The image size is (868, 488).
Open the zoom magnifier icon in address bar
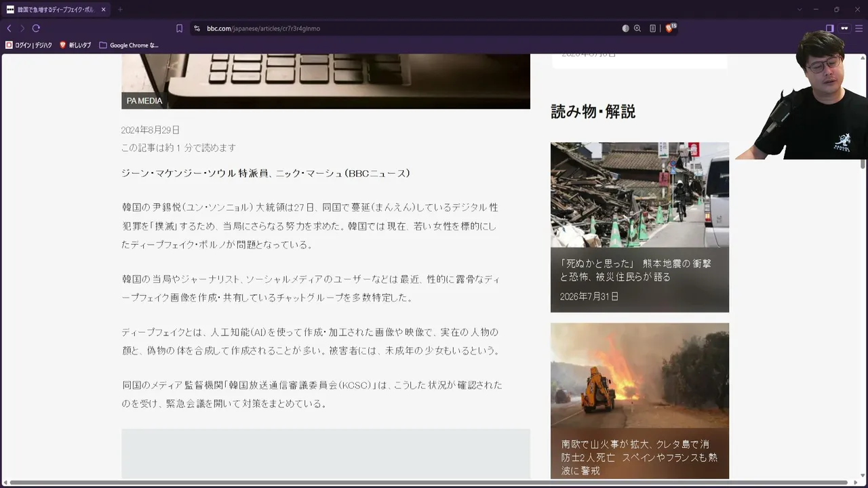point(637,28)
